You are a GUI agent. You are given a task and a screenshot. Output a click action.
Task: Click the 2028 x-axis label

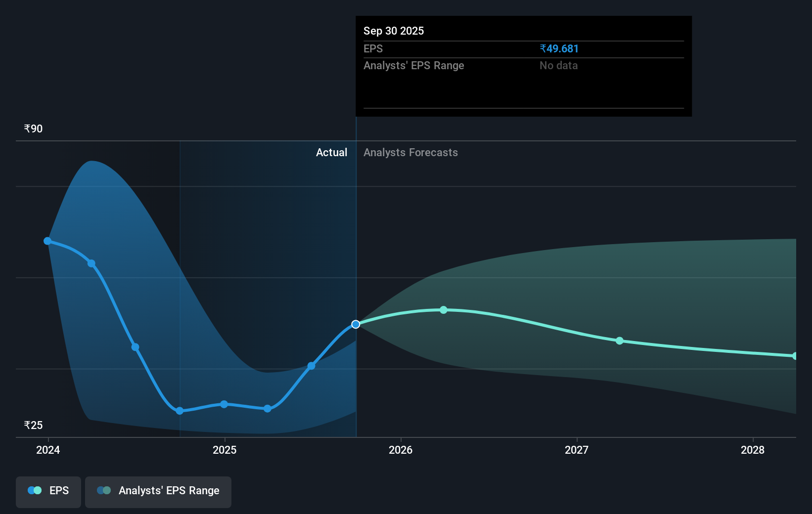[753, 450]
